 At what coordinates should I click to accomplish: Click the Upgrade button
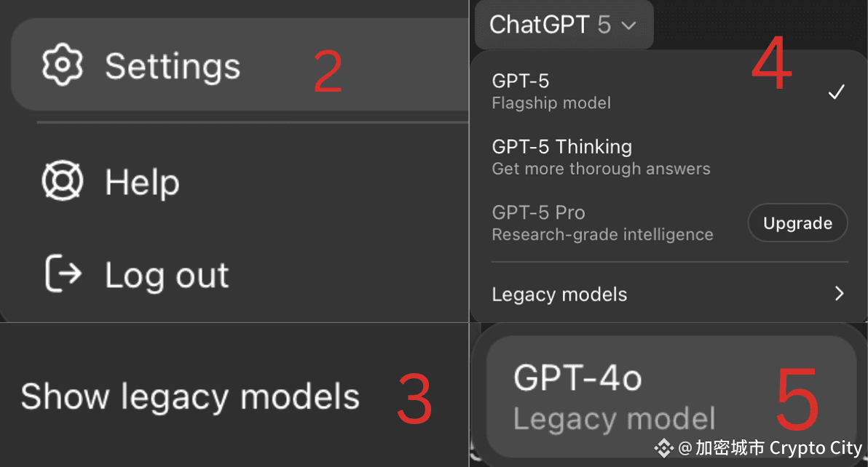tap(797, 223)
